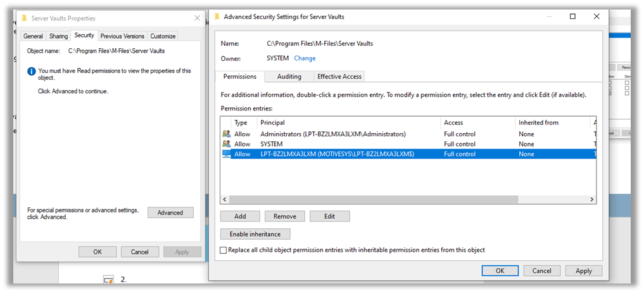Click the right arrow of horizontal scrollbar

(592, 199)
